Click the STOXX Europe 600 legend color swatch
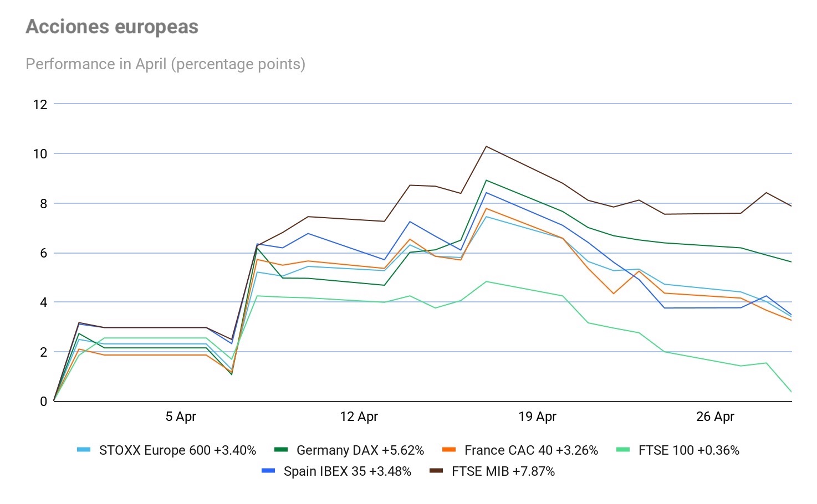 (84, 450)
